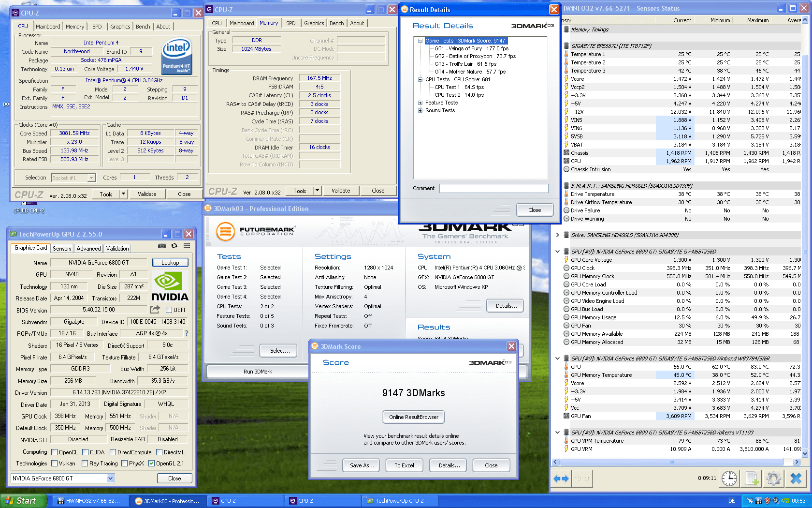The width and height of the screenshot is (812, 508).
Task: Open the GPU-Z hamburger menu
Action: click(x=187, y=246)
